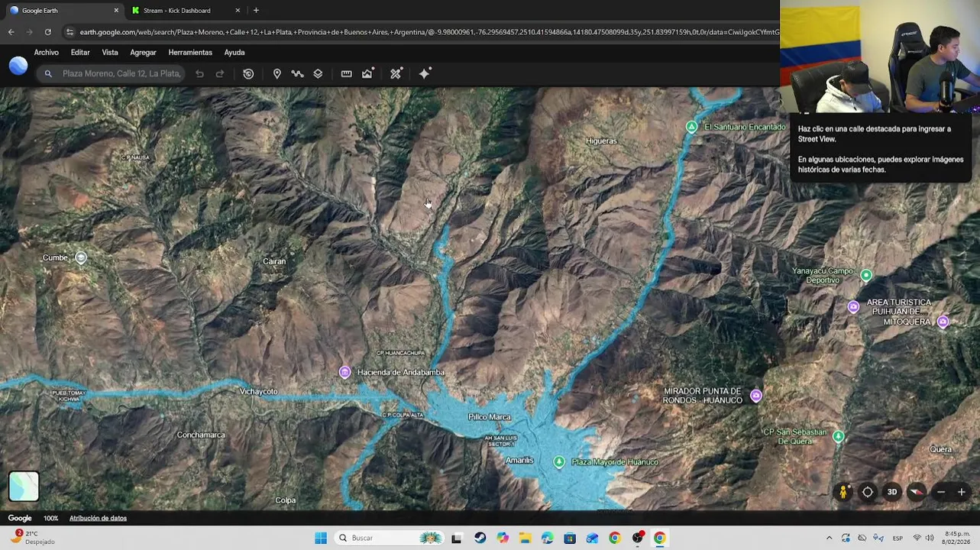Open the Ayuda menu
Image resolution: width=980 pixels, height=550 pixels.
[234, 53]
